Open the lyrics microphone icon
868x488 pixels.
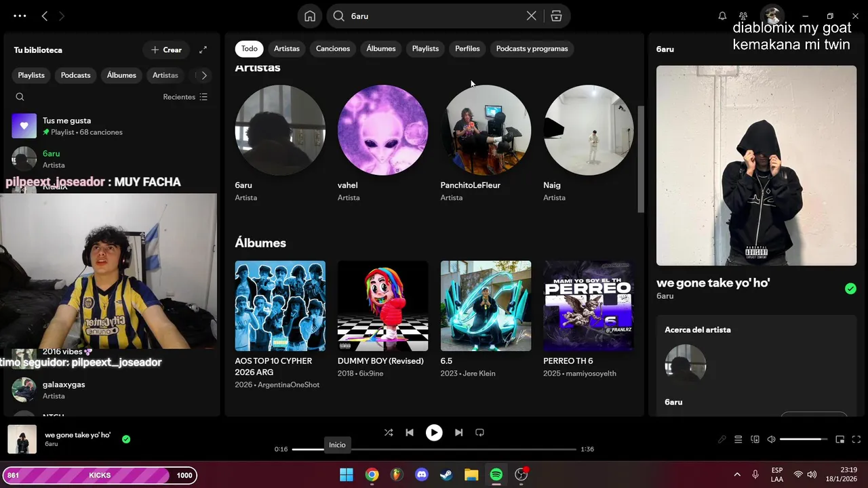[722, 439]
